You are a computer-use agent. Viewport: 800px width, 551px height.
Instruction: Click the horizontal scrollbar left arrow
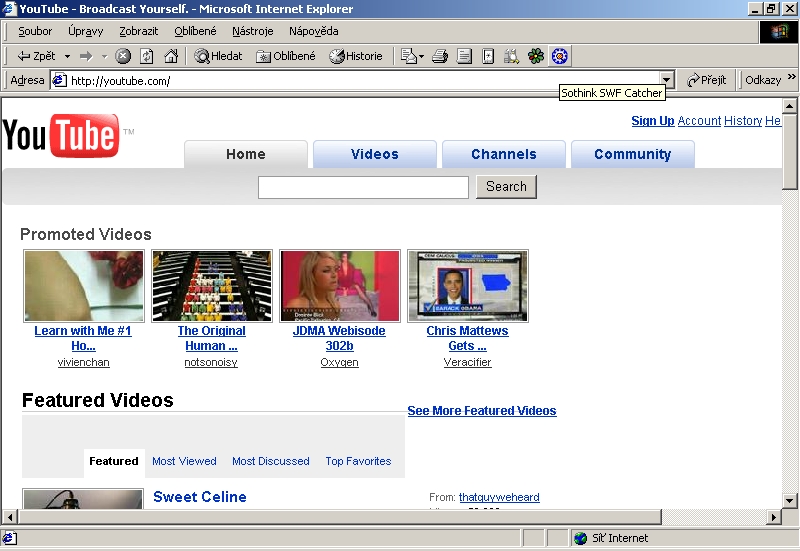[x=9, y=517]
